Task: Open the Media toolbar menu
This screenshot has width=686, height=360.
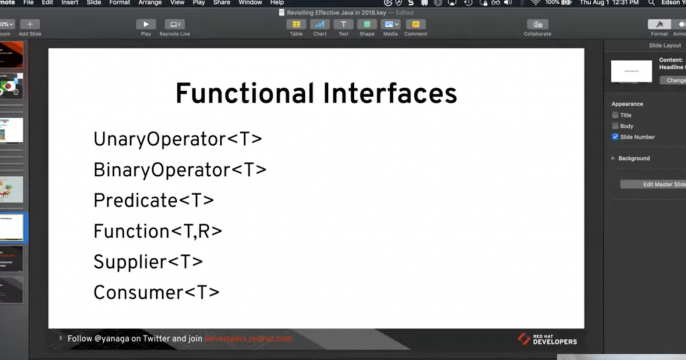Action: (390, 24)
